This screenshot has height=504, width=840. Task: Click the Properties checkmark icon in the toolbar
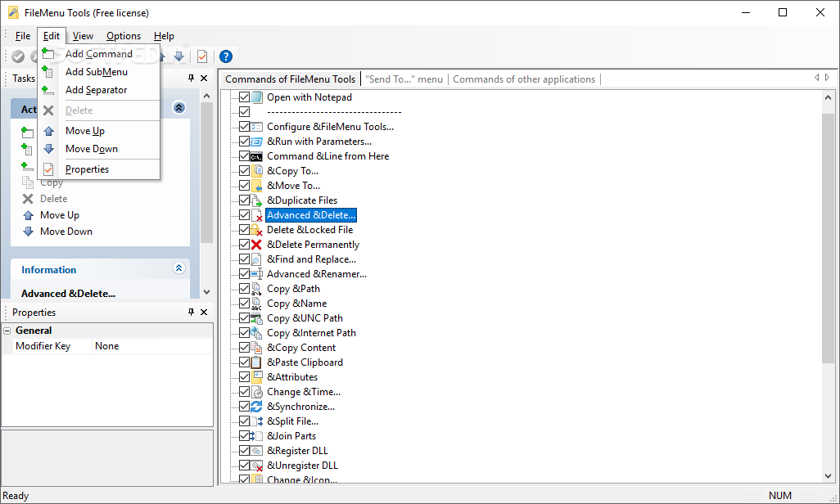202,56
